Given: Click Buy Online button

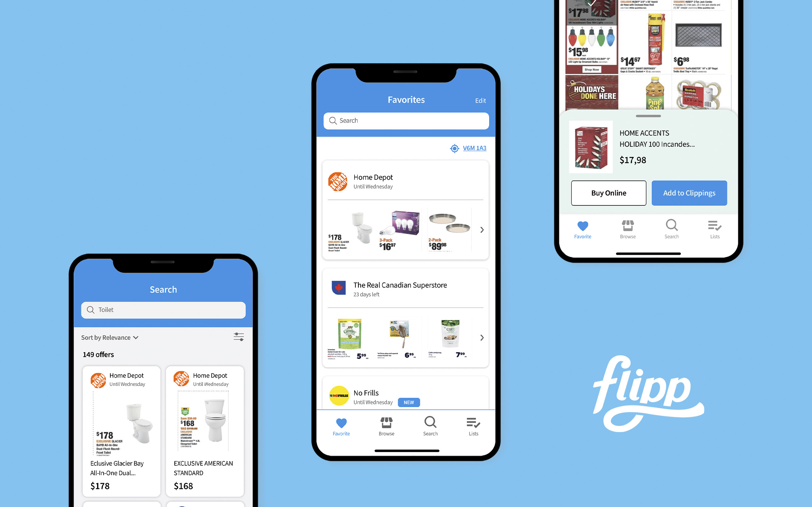Looking at the screenshot, I should pos(608,193).
